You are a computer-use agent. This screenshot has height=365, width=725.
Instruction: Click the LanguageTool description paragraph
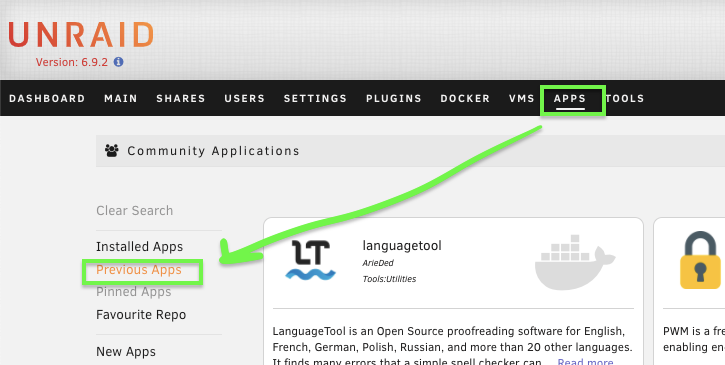click(x=453, y=346)
